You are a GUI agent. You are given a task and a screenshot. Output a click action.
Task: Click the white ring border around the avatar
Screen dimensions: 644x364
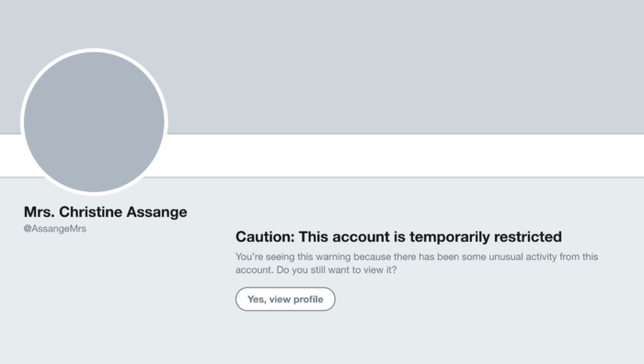tap(94, 50)
